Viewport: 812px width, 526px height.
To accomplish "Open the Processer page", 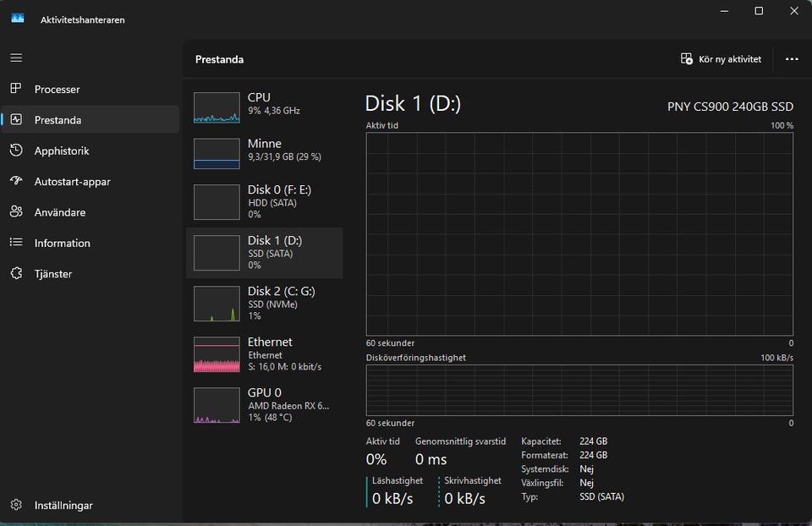I will pyautogui.click(x=91, y=89).
